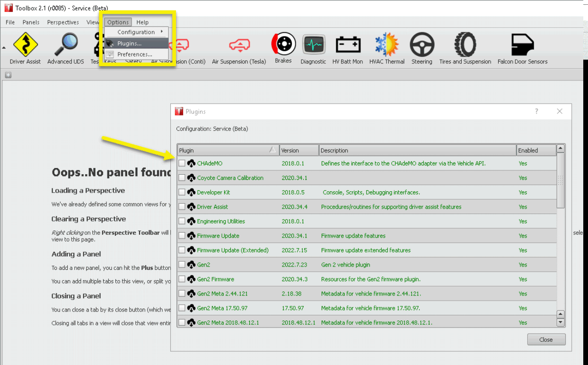Click cloud download icon for Developer Kit
The width and height of the screenshot is (588, 365).
pyautogui.click(x=191, y=192)
